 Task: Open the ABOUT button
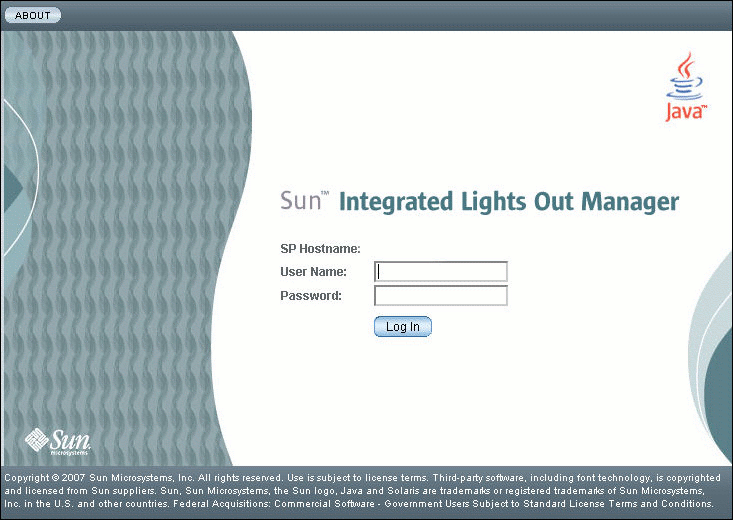click(33, 15)
